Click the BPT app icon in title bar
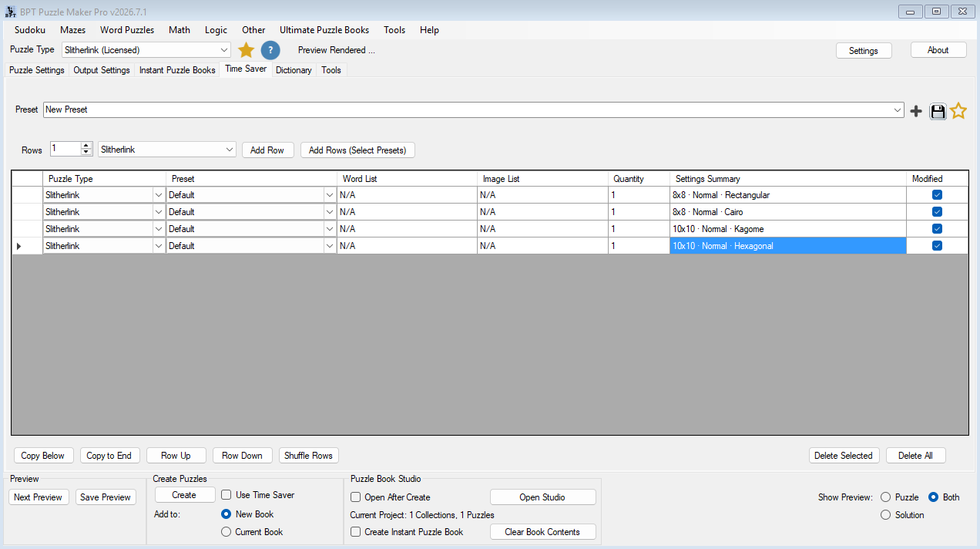 point(10,11)
